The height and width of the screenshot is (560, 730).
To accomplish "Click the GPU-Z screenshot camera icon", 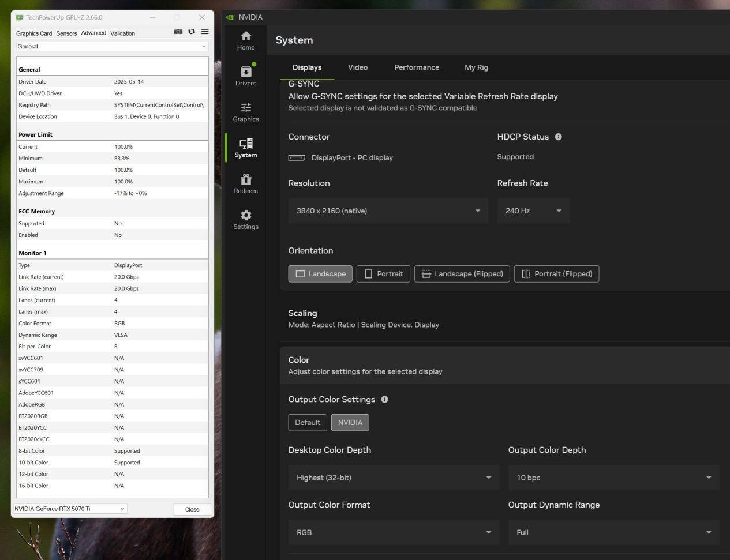I will click(x=178, y=32).
